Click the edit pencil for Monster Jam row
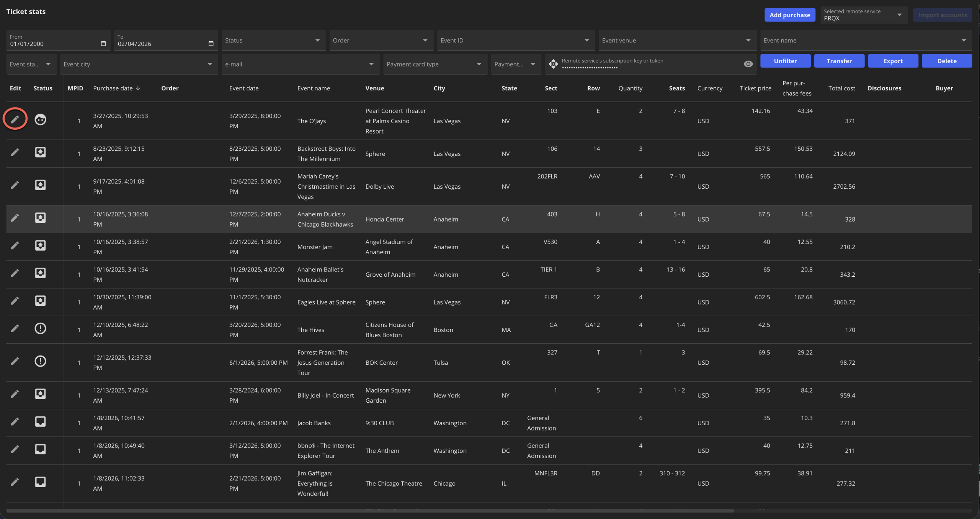This screenshot has height=519, width=980. tap(15, 245)
